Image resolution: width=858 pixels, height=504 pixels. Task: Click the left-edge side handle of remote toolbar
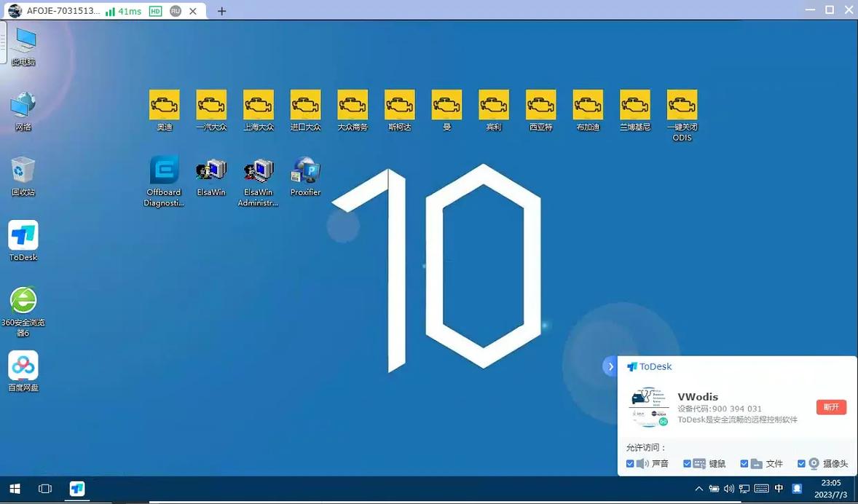[3, 44]
